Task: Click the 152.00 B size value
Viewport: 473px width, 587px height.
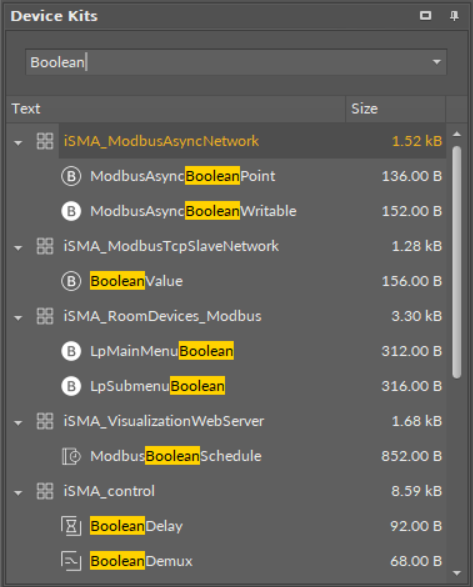Action: point(412,211)
